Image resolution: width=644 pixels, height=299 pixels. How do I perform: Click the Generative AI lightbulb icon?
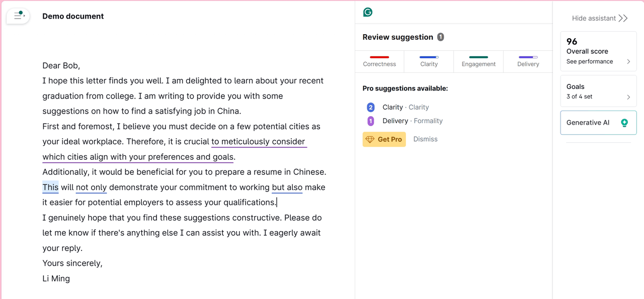[x=624, y=123]
